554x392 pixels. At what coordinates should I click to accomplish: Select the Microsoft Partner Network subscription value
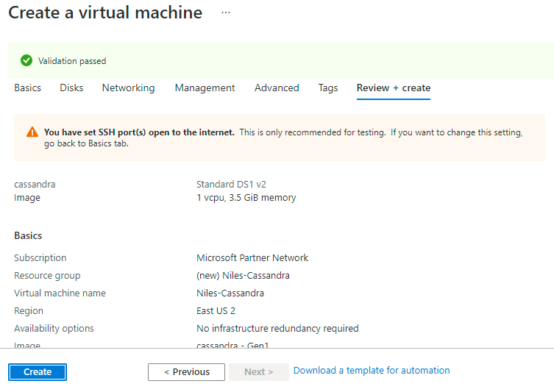click(x=252, y=258)
